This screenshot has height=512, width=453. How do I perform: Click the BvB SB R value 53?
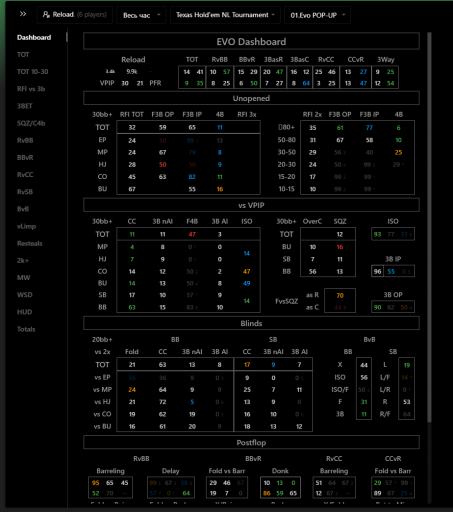(407, 402)
